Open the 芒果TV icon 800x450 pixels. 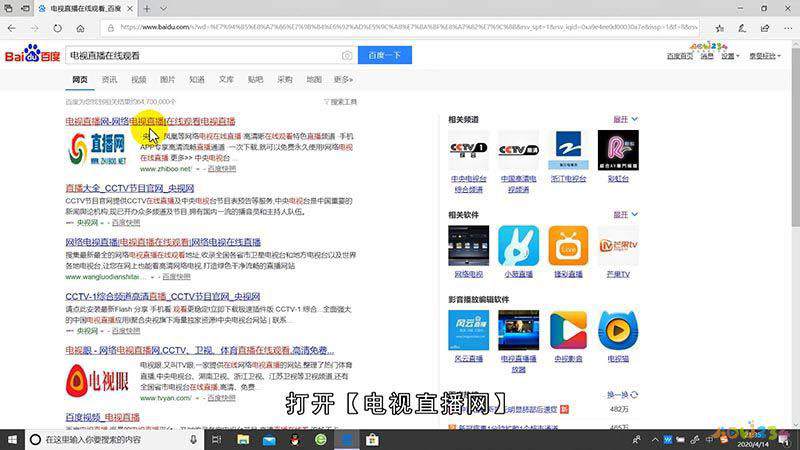[618, 246]
